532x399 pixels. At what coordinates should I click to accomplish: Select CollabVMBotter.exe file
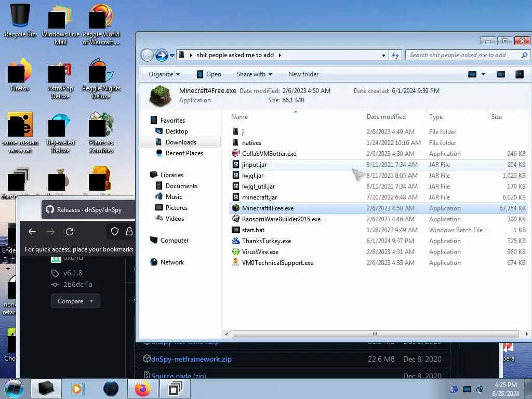tap(378, 154)
